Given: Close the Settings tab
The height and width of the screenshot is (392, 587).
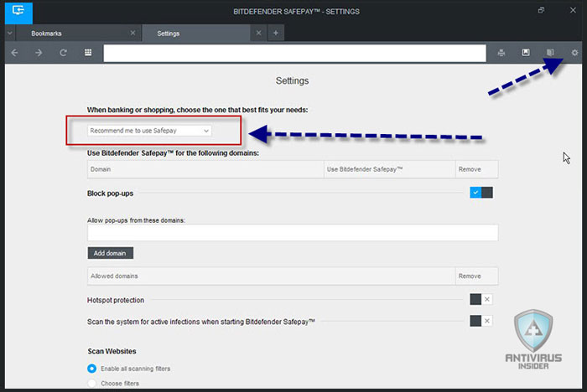Looking at the screenshot, I should pyautogui.click(x=258, y=33).
